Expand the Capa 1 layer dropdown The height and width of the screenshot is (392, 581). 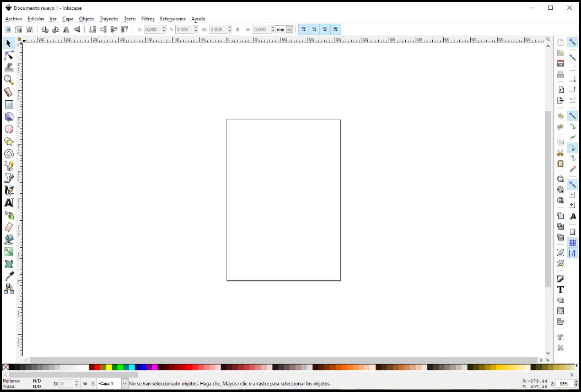125,384
